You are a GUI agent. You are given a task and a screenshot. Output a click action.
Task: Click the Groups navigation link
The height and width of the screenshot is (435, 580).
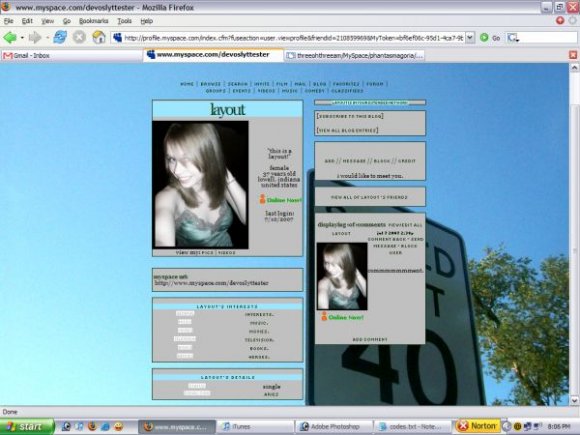[x=215, y=91]
